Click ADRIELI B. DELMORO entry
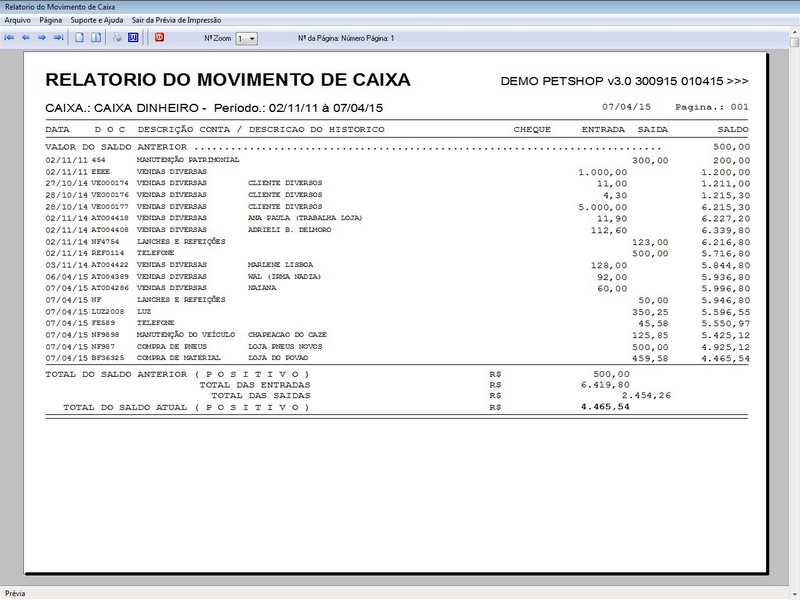This screenshot has width=800, height=600. (x=289, y=230)
